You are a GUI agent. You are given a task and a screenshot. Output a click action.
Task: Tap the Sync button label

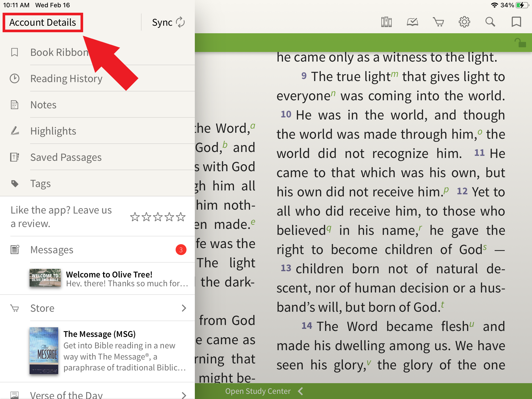[x=162, y=23]
